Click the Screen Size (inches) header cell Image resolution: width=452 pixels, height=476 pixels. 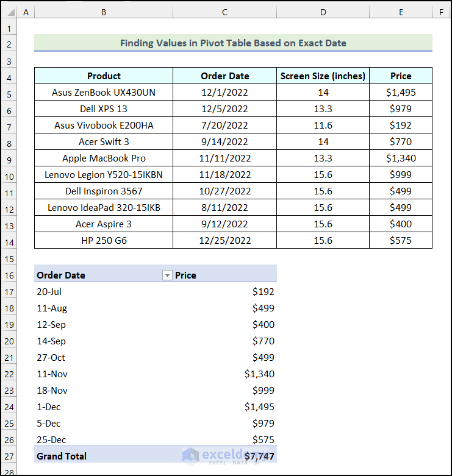point(323,76)
